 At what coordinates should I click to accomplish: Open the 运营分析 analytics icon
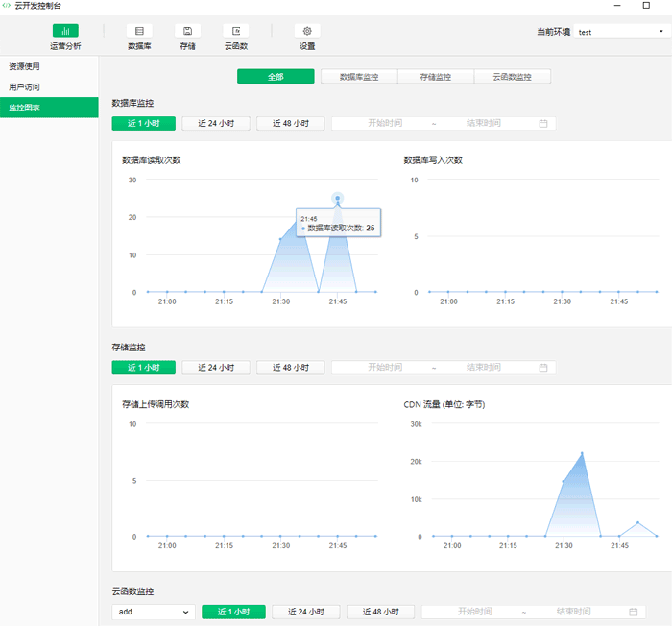pyautogui.click(x=65, y=31)
